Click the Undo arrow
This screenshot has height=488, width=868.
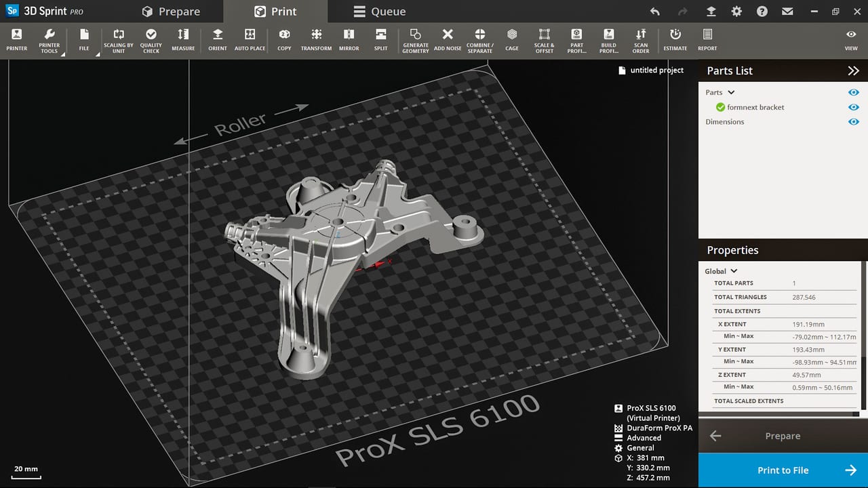click(654, 12)
